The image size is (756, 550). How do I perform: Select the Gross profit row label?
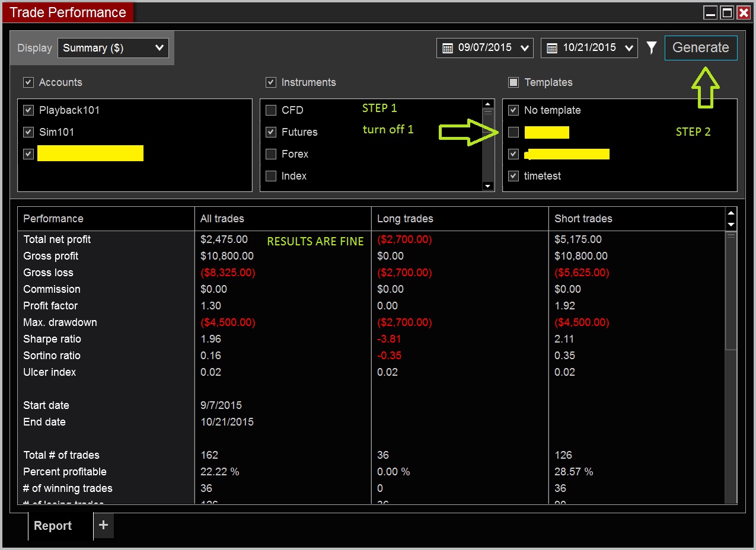[x=51, y=256]
